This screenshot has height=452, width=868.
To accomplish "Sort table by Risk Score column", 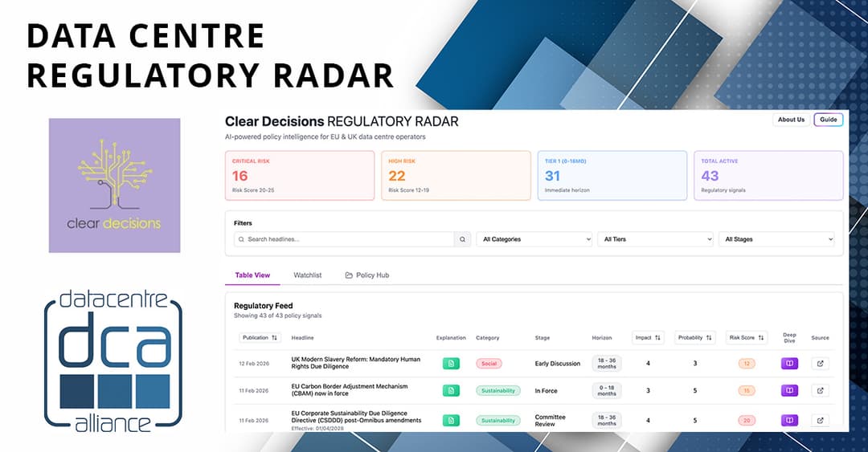I will (x=746, y=337).
